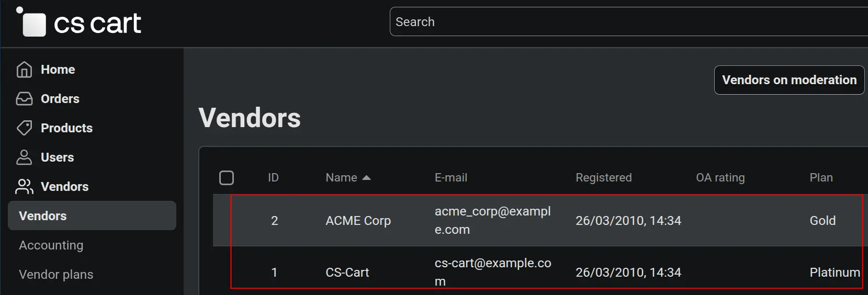Open the CS-Cart vendor link
This screenshot has width=868, height=295.
(x=347, y=273)
